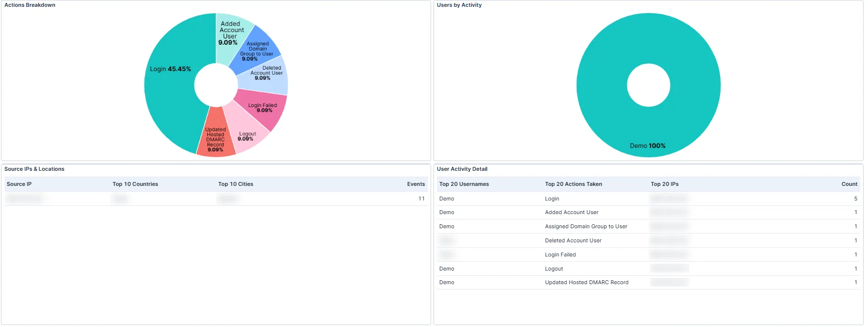
Task: Click Demo username in the Login row
Action: [x=446, y=199]
